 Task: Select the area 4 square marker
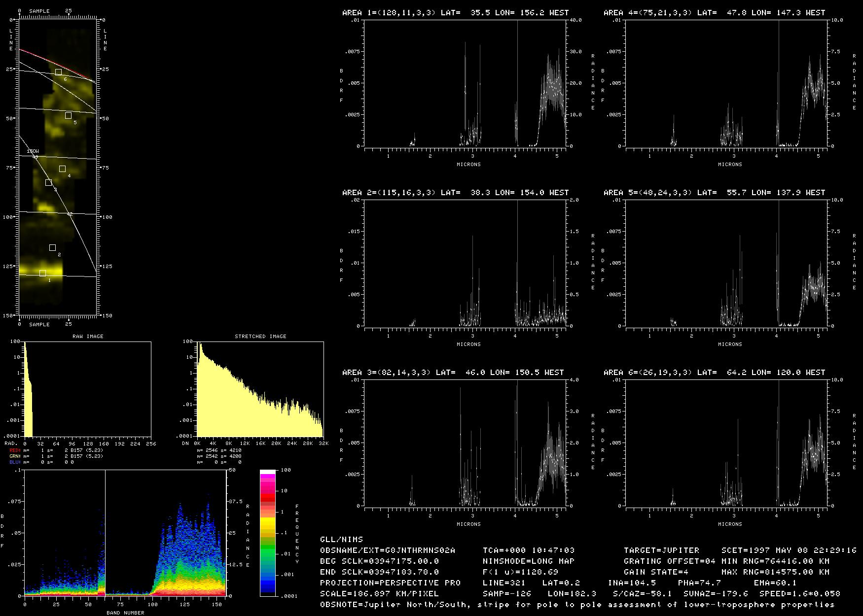(62, 169)
